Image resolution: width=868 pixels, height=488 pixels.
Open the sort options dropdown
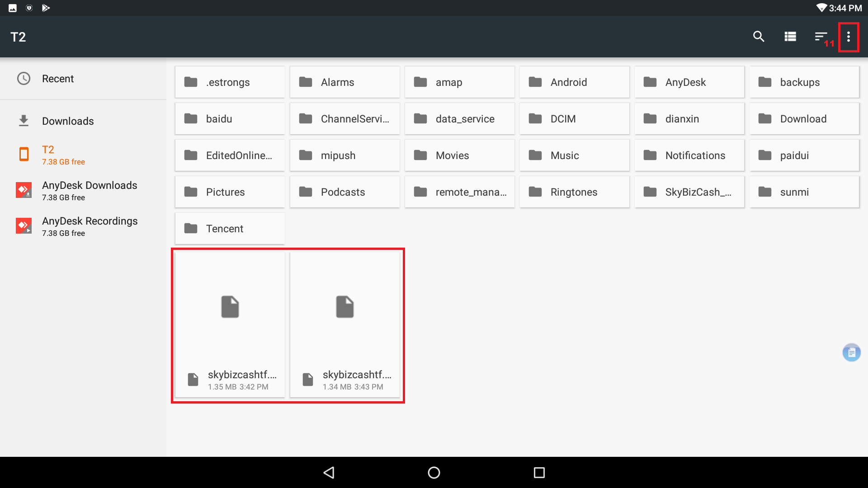coord(821,37)
